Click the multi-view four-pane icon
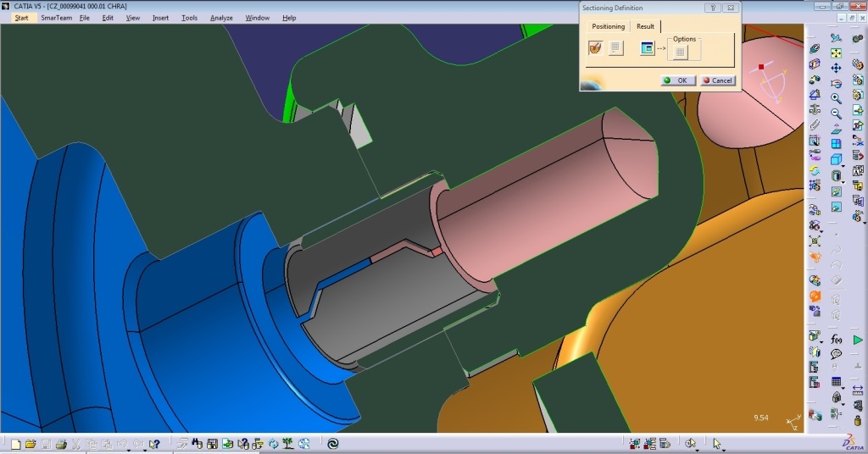Screen dimensions: 868x454 click(x=836, y=144)
